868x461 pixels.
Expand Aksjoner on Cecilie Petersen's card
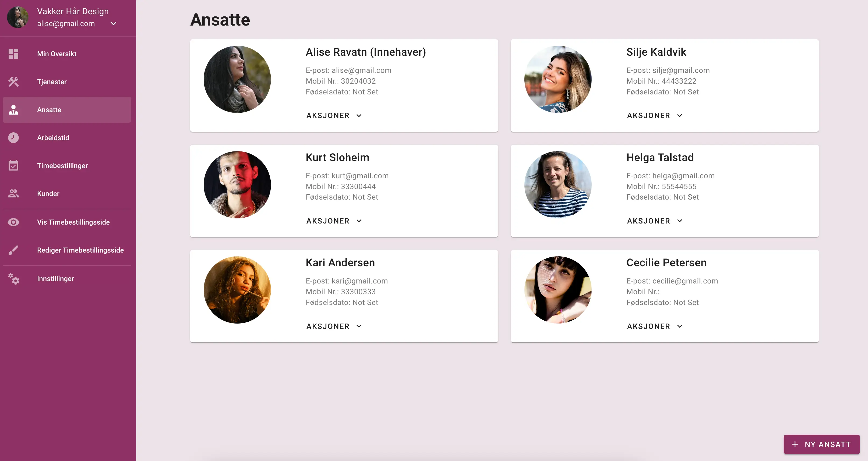pos(654,326)
